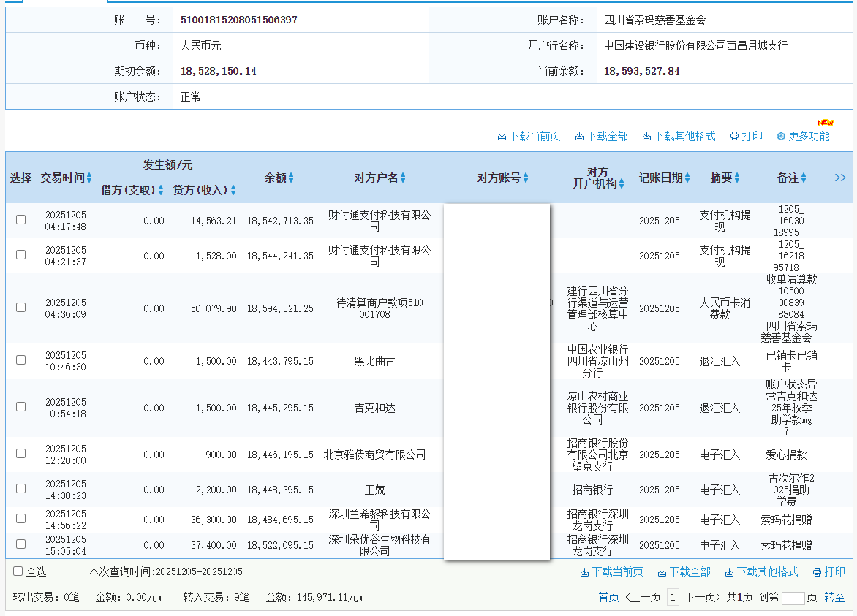
Task: Expand more columns via the double chevron
Action: 839,177
